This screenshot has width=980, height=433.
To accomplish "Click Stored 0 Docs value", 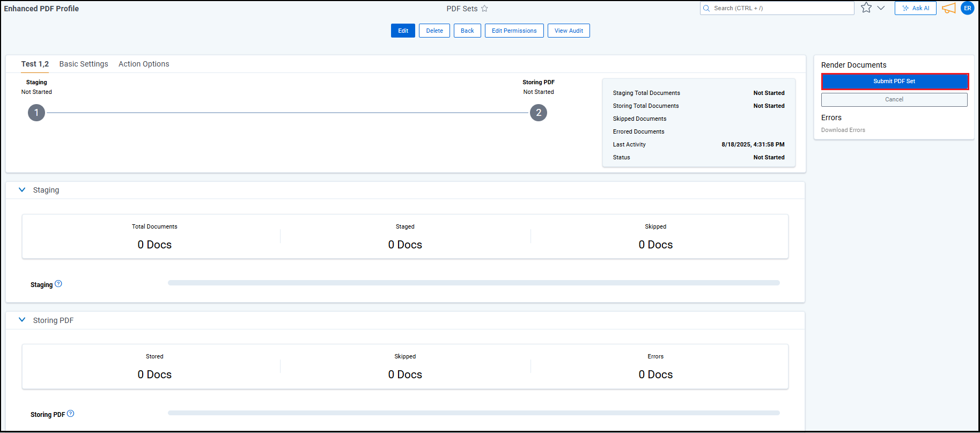I will click(154, 375).
